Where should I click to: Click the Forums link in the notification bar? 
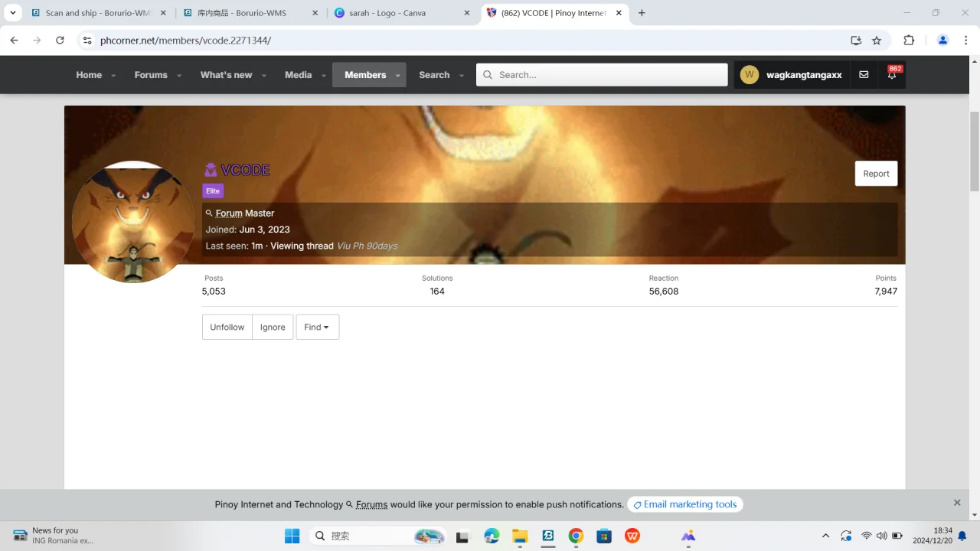(x=371, y=504)
